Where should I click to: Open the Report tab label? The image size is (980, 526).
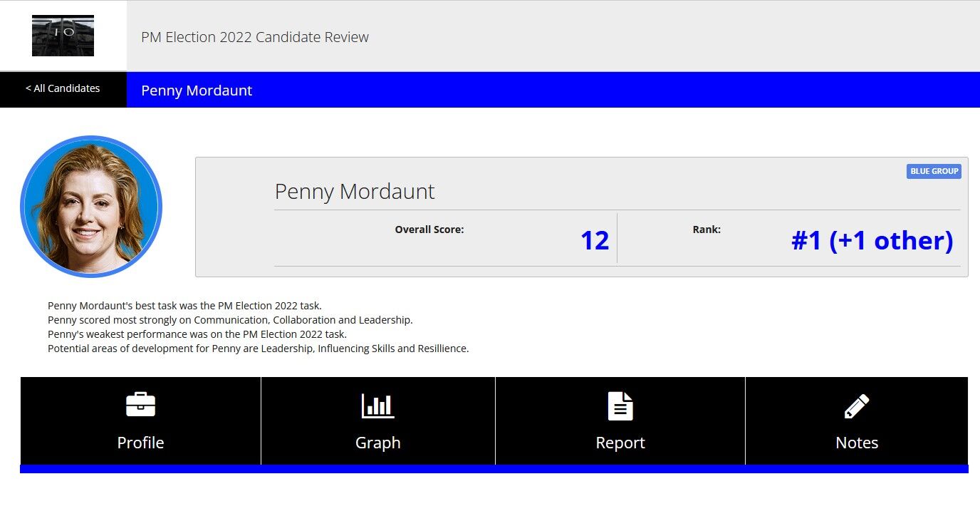point(620,443)
